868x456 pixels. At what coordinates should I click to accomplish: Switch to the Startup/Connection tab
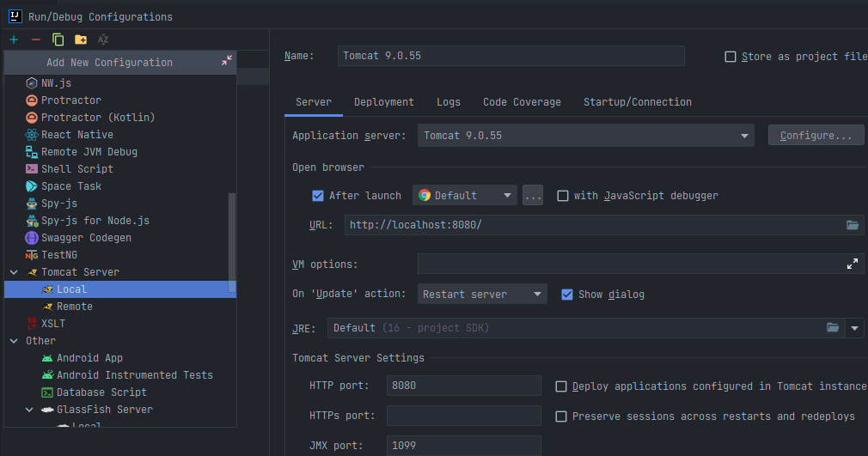(637, 102)
